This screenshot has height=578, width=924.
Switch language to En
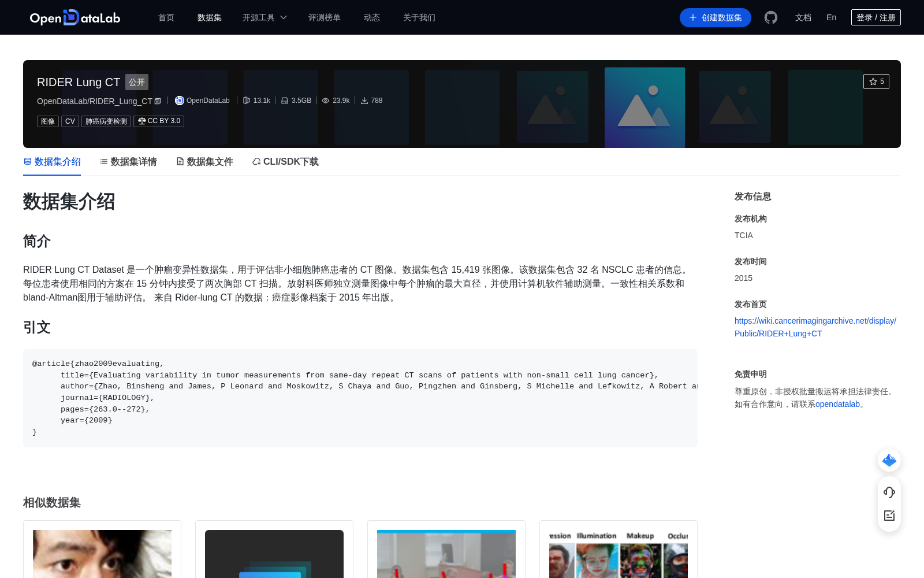832,17
